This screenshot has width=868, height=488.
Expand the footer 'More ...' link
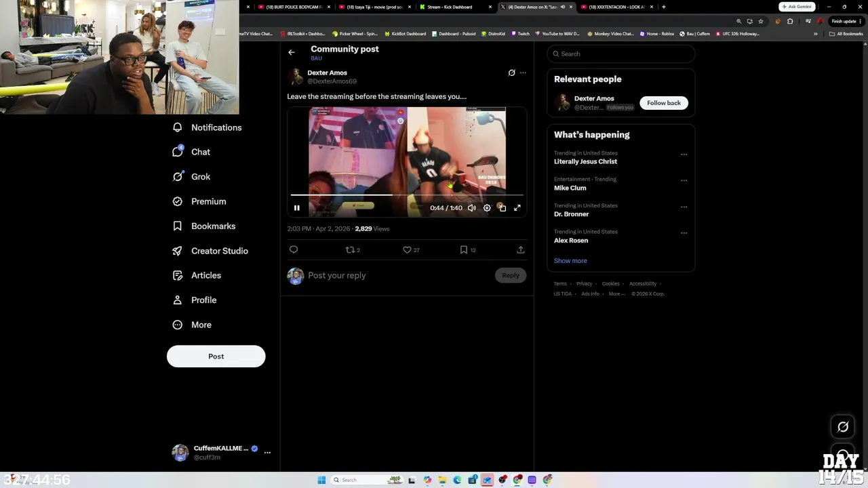click(x=616, y=294)
